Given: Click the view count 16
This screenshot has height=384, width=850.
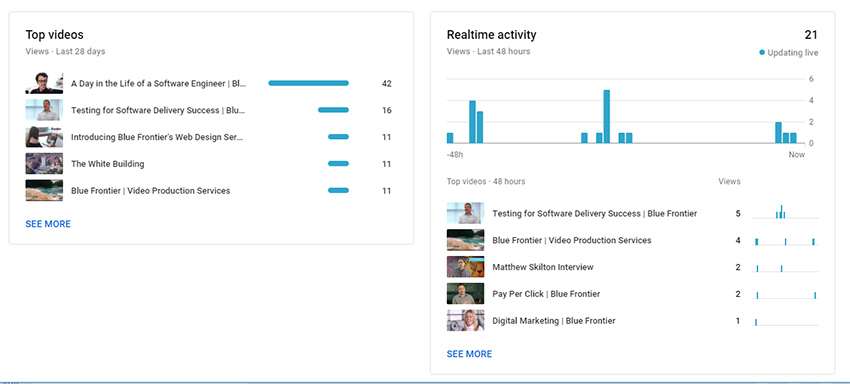Looking at the screenshot, I should click(386, 110).
